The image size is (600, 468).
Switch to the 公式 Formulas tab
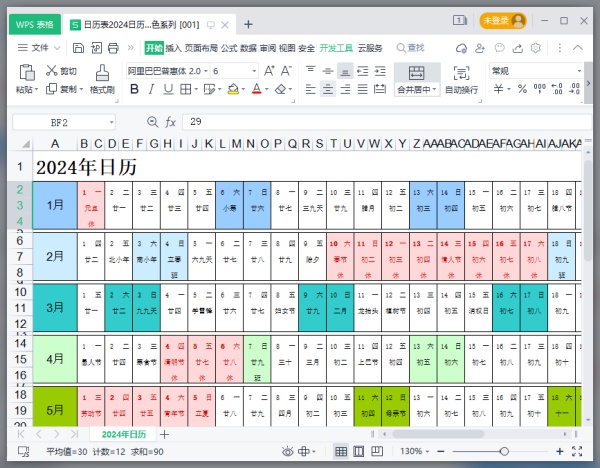pos(229,48)
